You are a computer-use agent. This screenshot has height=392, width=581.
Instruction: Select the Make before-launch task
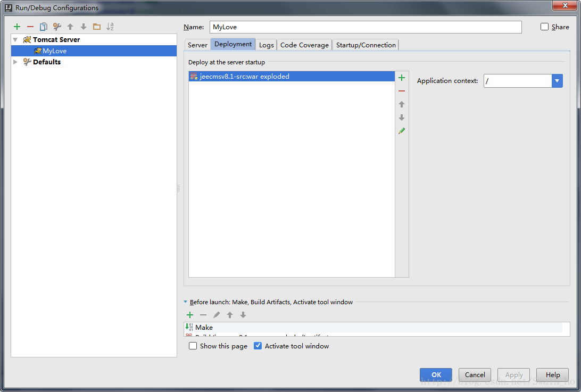pyautogui.click(x=373, y=327)
